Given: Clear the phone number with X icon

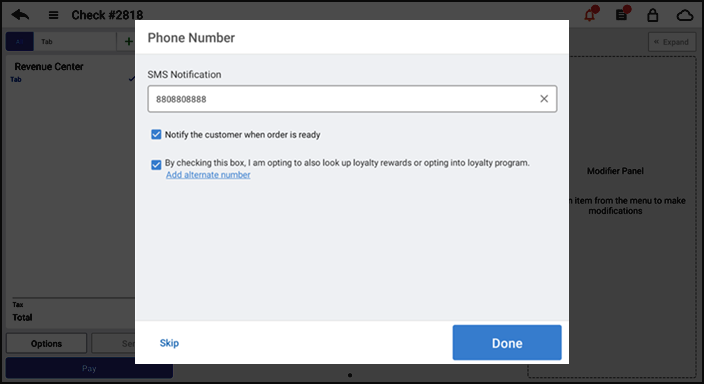Looking at the screenshot, I should pos(544,99).
